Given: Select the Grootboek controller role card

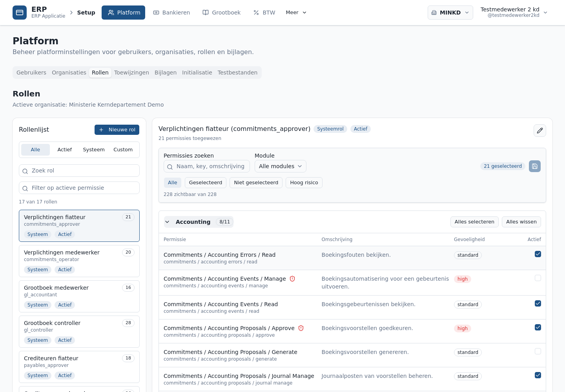Looking at the screenshot, I should click(x=79, y=332).
